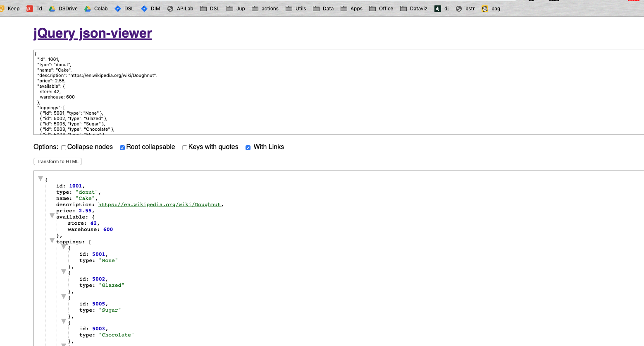Collapse the topping object with id 5002
The image size is (644, 346).
64,272
